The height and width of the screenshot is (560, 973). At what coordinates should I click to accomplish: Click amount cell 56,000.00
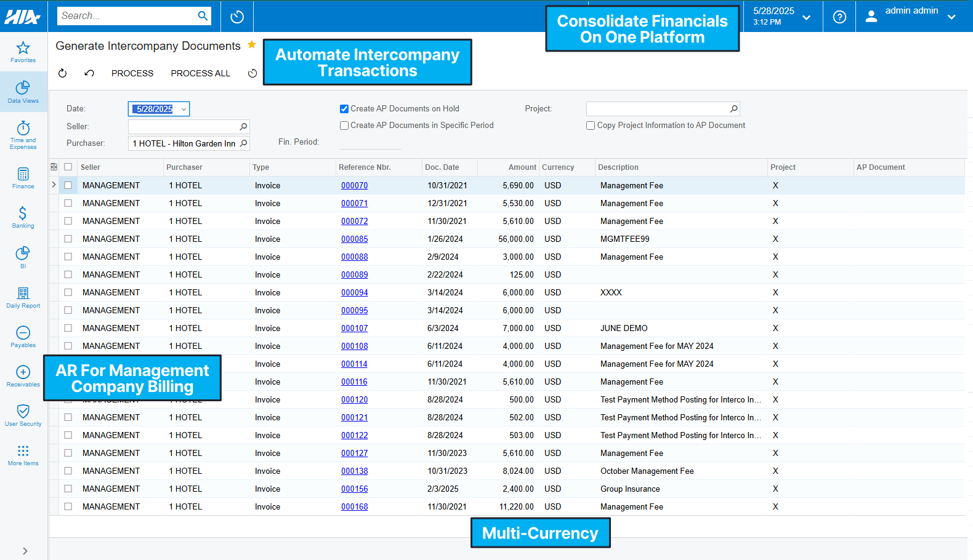pos(516,239)
